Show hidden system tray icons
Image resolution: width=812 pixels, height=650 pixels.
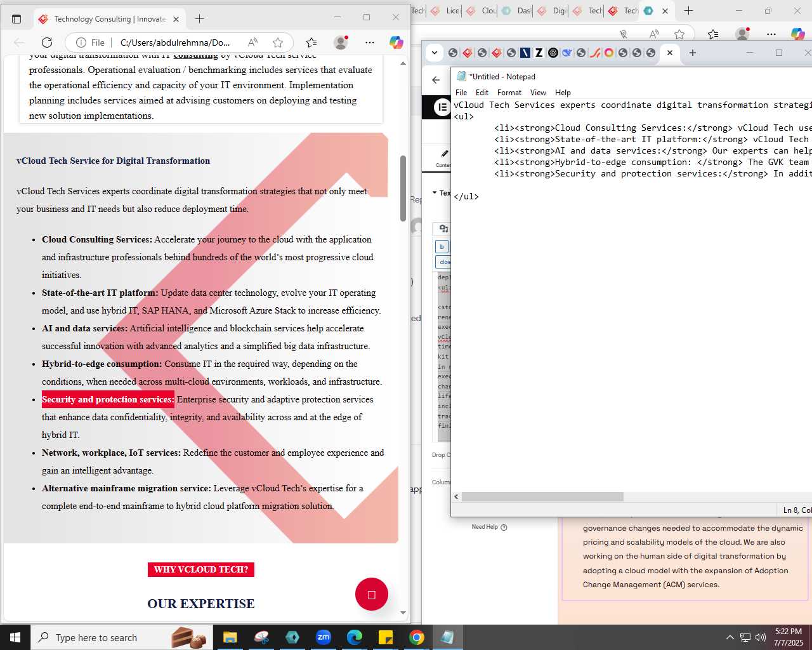pyautogui.click(x=730, y=637)
